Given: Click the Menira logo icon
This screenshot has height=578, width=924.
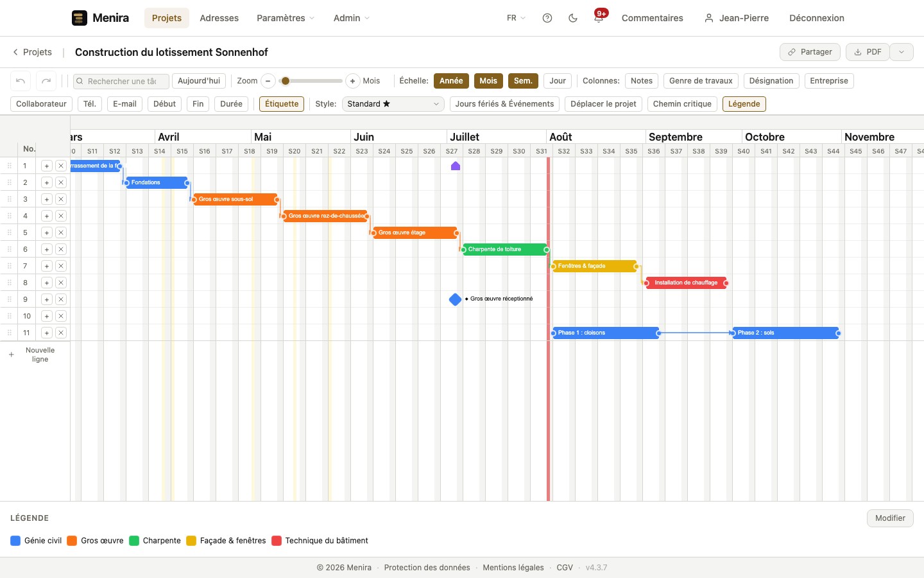Looking at the screenshot, I should click(80, 18).
